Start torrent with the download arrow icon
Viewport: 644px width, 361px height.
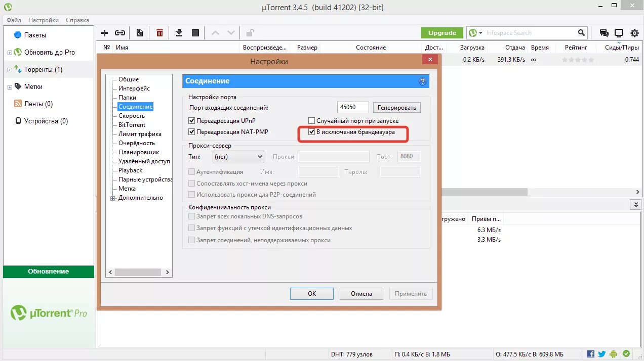pyautogui.click(x=179, y=33)
